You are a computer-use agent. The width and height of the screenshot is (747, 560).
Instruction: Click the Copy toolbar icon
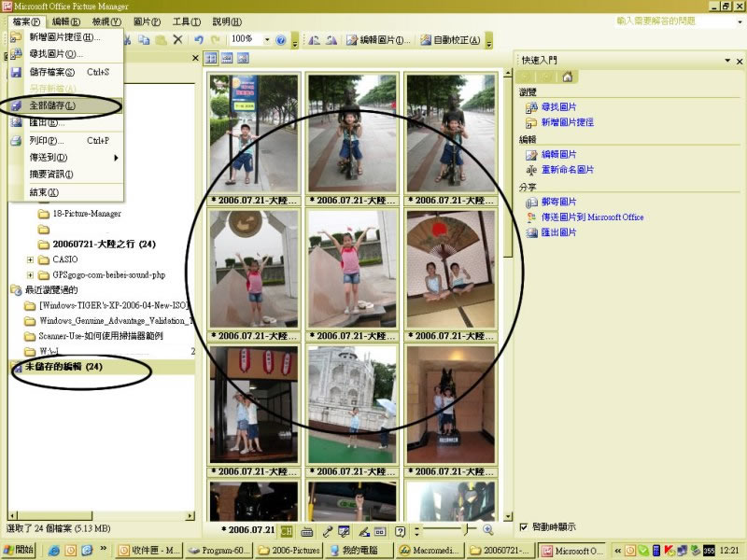(144, 40)
